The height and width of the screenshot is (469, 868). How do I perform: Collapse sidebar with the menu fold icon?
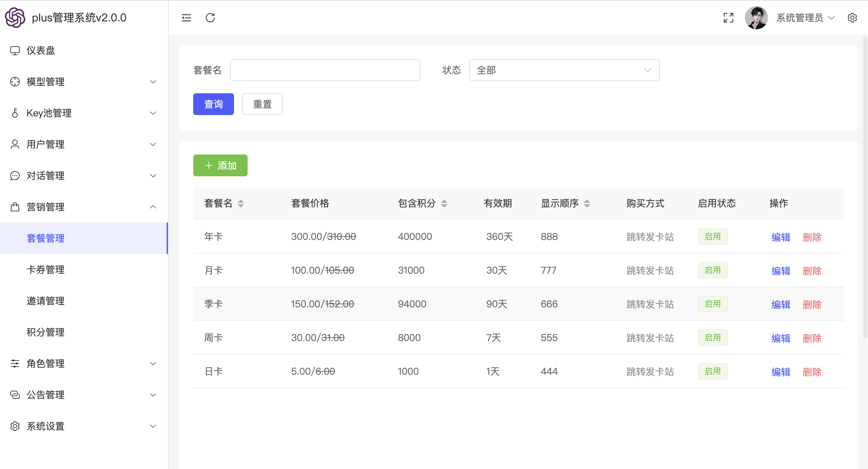pos(186,18)
